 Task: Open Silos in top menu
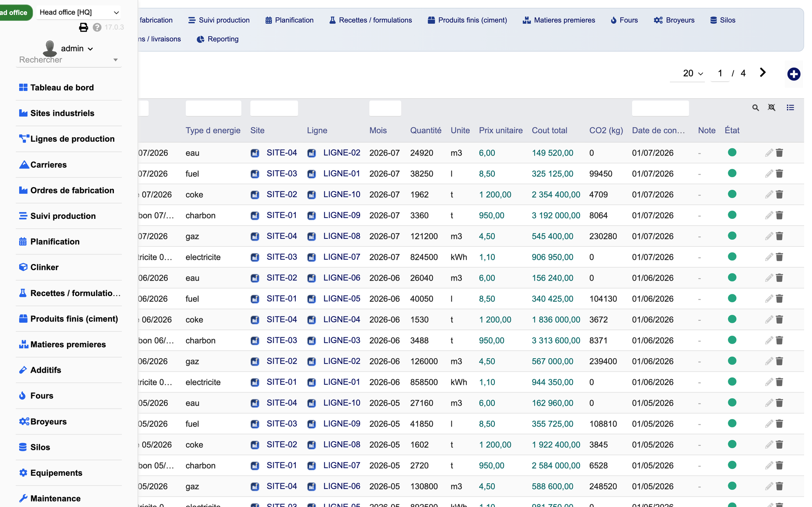coord(723,20)
